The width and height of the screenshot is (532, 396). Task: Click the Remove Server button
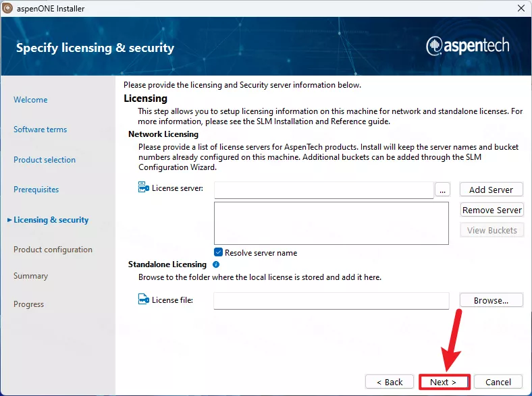point(491,210)
